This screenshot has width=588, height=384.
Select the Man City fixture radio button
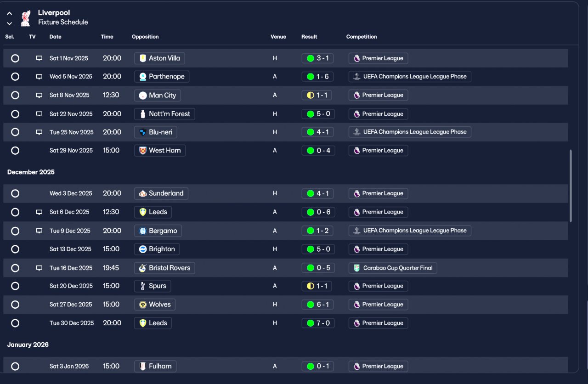[15, 95]
